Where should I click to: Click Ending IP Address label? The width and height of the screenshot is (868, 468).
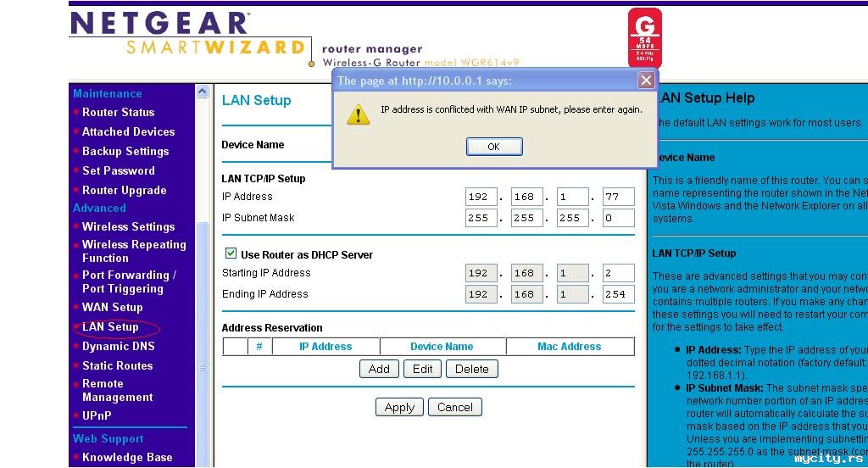265,294
